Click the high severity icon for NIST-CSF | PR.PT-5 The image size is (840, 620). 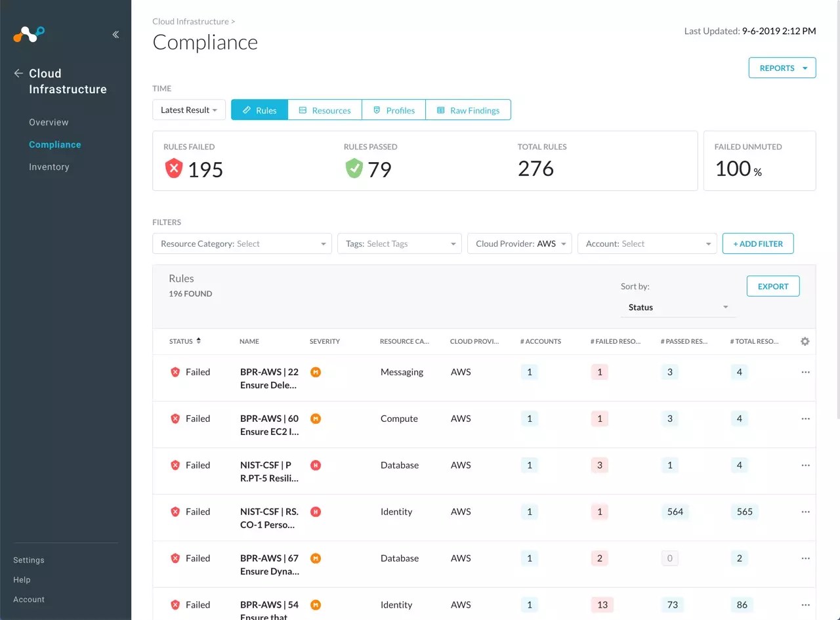[x=316, y=465]
